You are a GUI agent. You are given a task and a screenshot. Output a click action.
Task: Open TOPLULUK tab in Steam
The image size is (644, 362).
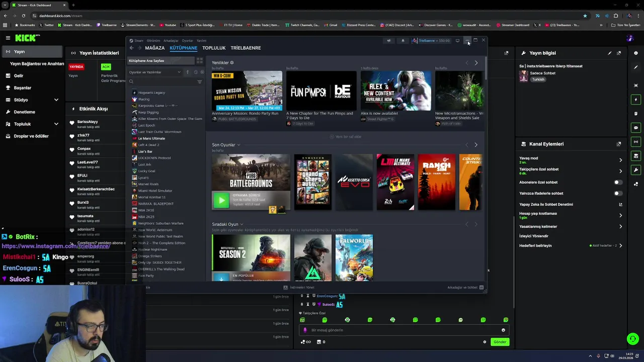click(x=214, y=48)
